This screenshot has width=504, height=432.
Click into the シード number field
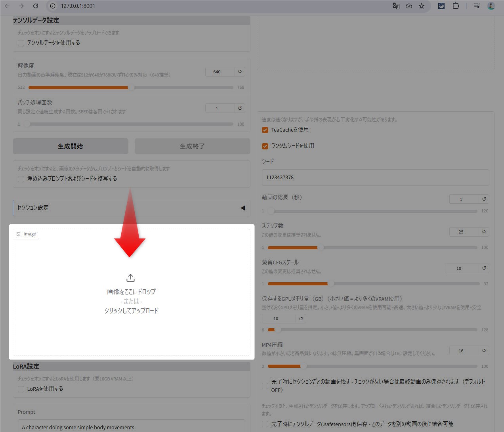coord(375,178)
